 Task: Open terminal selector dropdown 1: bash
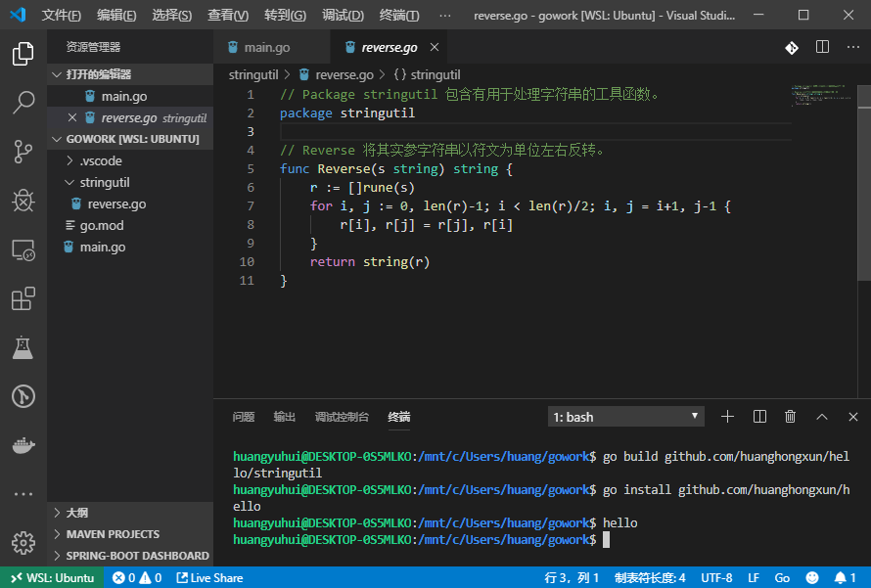coord(626,417)
